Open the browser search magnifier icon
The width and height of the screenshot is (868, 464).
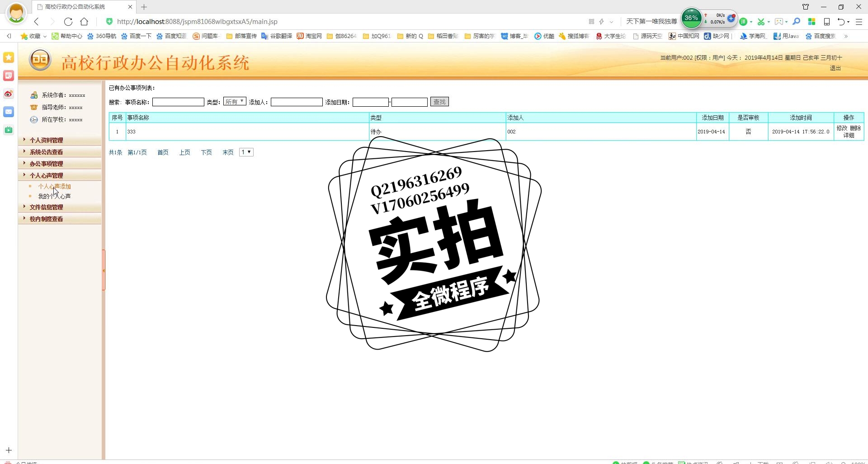797,21
